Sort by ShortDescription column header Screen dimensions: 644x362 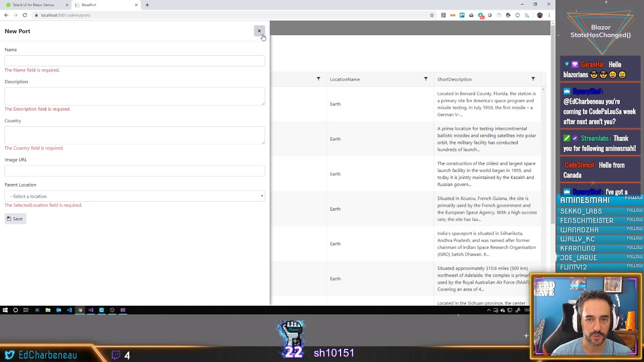[x=454, y=79]
